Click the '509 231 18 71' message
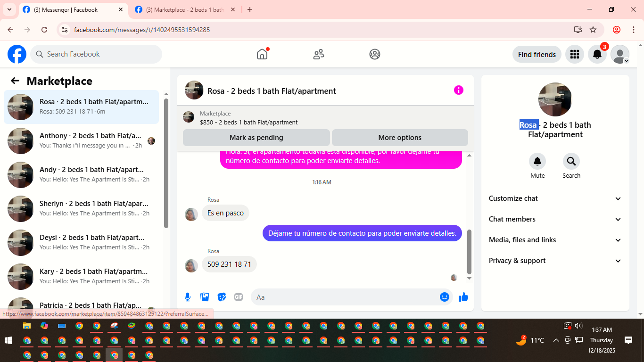Screen dimensions: 644x362 click(229, 264)
